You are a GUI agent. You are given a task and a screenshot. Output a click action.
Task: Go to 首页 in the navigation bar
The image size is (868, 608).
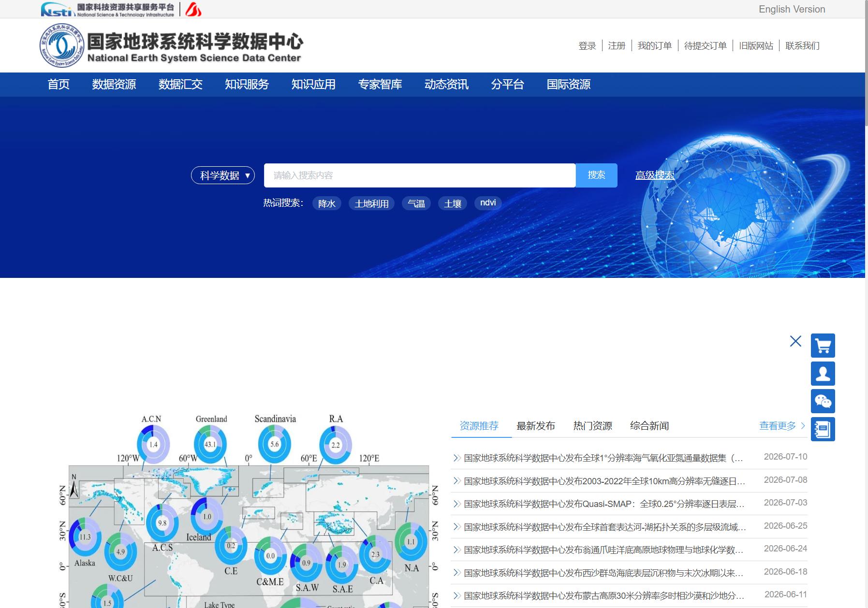point(59,85)
